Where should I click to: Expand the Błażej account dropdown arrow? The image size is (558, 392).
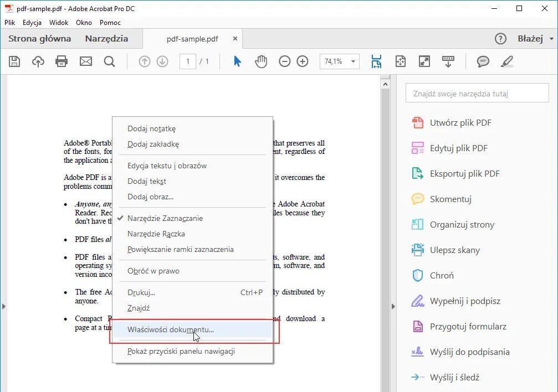tap(551, 39)
